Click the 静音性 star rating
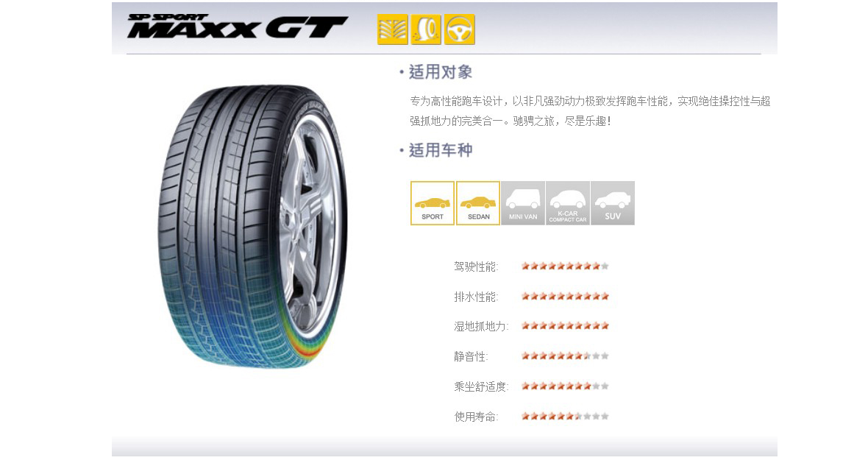 [565, 356]
